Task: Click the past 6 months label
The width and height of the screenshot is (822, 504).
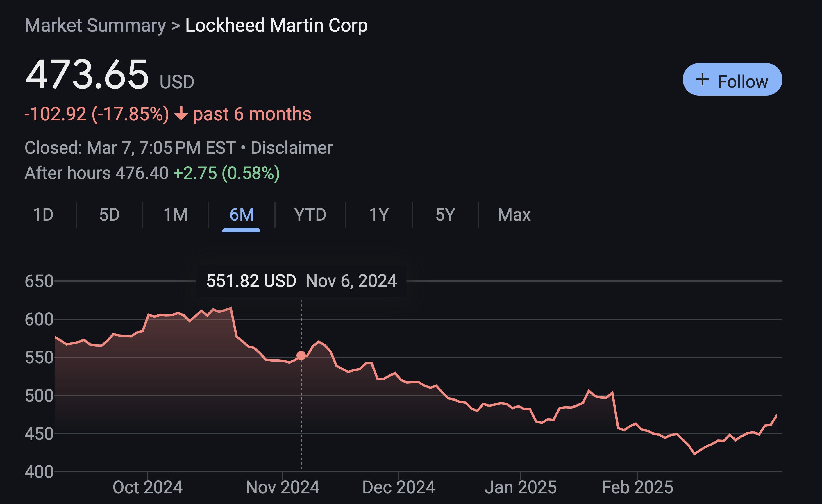Action: tap(252, 114)
